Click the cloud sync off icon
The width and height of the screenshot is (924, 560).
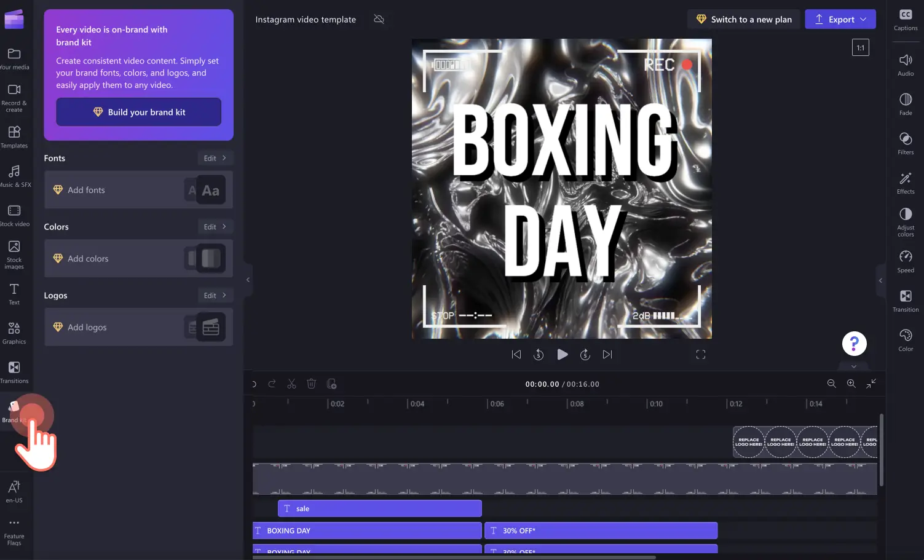(x=379, y=19)
